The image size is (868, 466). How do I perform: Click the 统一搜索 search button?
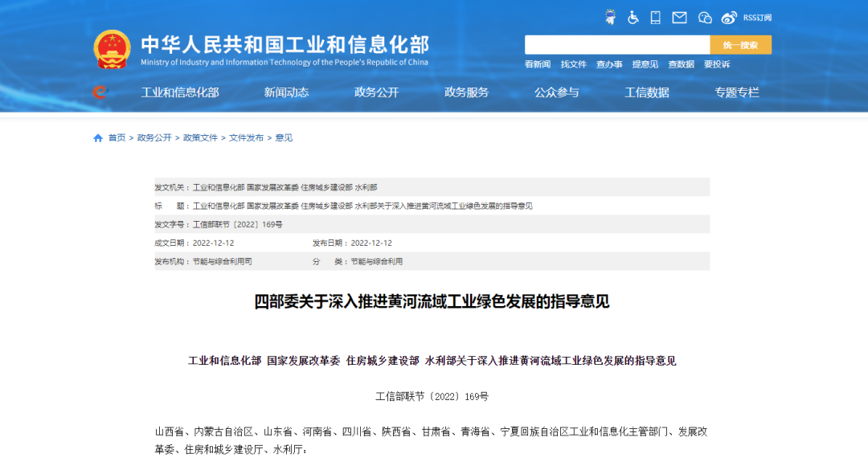point(741,45)
